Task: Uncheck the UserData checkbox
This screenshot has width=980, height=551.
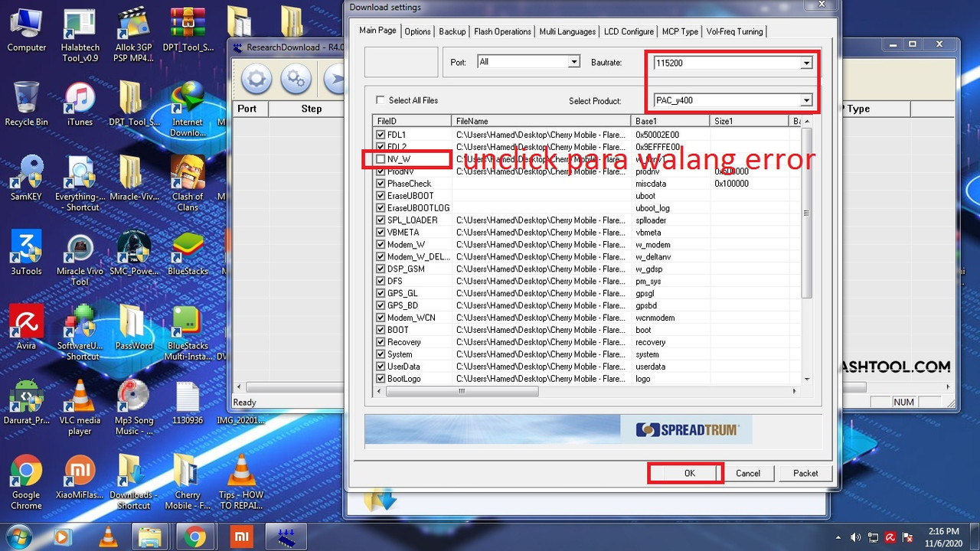Action: (381, 367)
